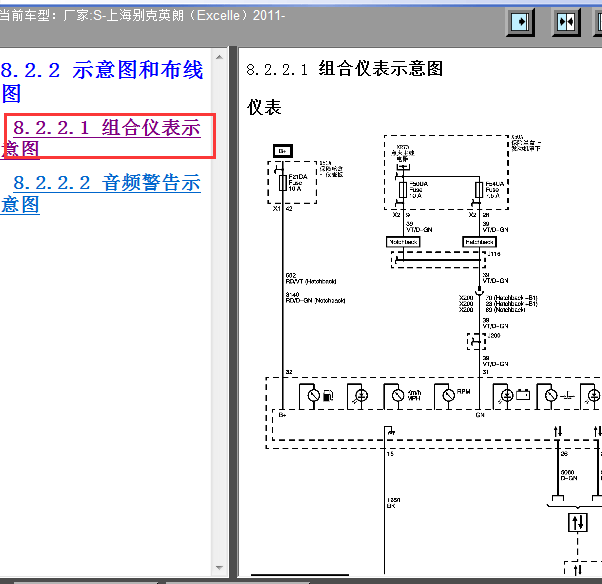Click the boxed up-down arrows data symbol

[x=577, y=523]
